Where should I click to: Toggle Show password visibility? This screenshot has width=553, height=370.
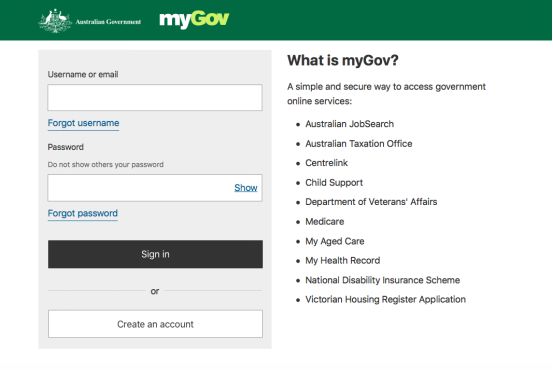(246, 188)
